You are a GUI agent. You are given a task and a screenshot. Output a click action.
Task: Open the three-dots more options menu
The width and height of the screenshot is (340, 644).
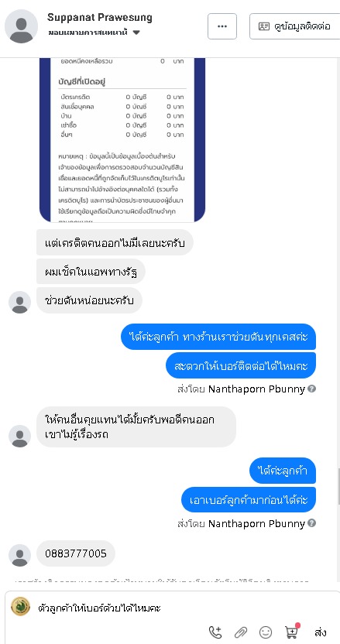click(222, 26)
